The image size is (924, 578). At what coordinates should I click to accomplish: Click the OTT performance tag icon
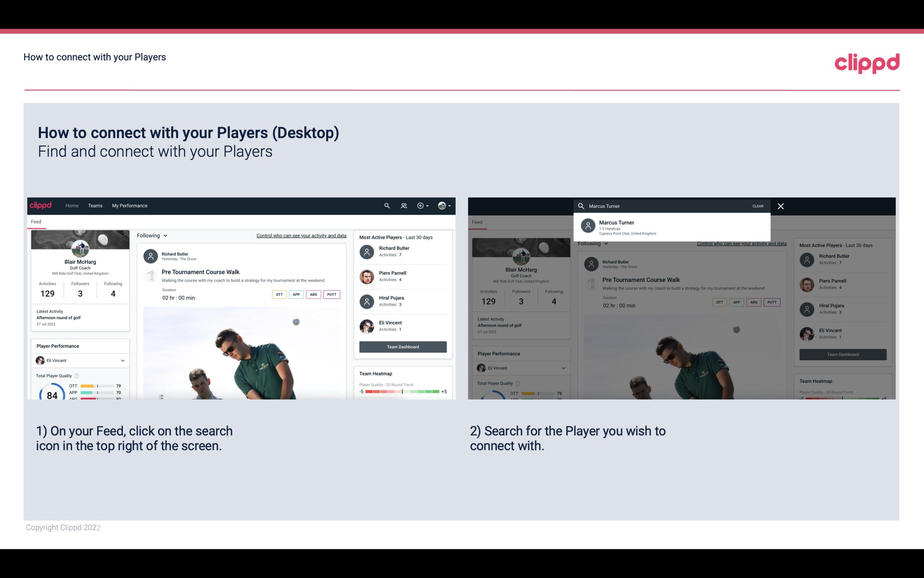pos(278,293)
